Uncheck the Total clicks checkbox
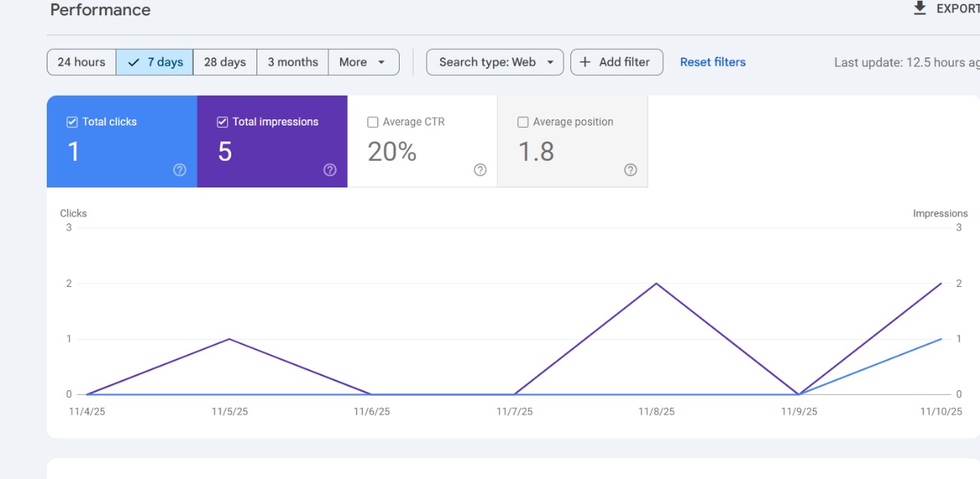Image resolution: width=980 pixels, height=479 pixels. (72, 122)
